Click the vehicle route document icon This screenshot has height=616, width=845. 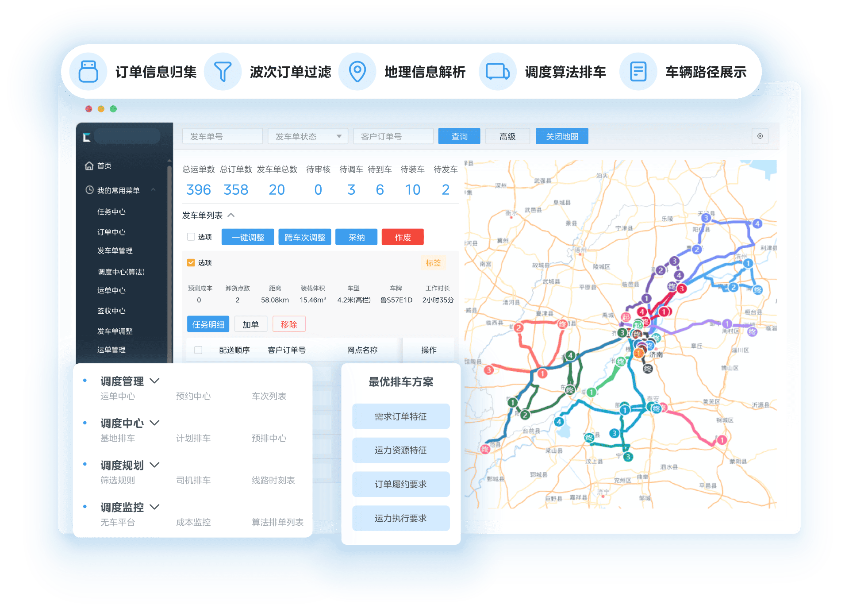pyautogui.click(x=638, y=72)
